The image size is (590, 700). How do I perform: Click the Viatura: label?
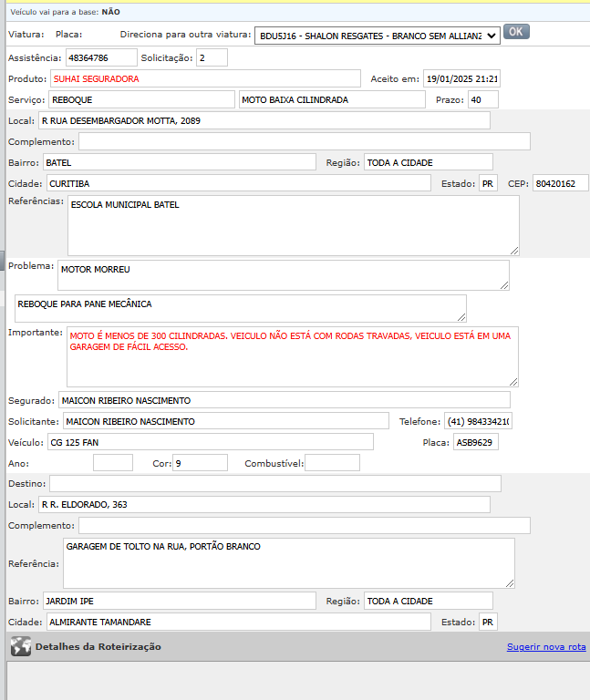(x=26, y=35)
